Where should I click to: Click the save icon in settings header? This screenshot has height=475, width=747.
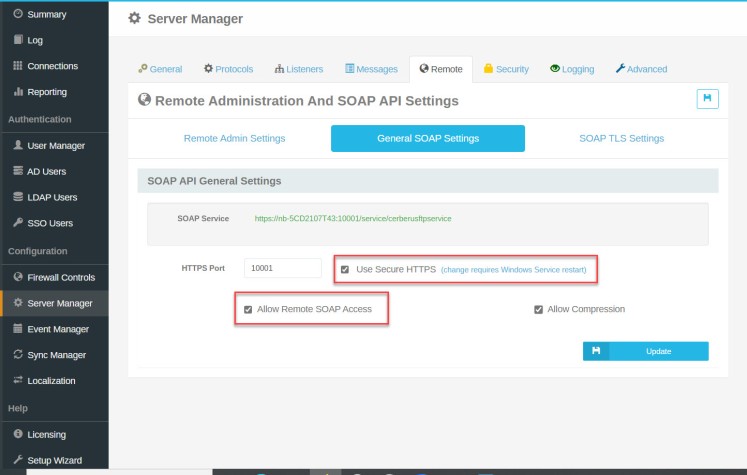tap(707, 98)
